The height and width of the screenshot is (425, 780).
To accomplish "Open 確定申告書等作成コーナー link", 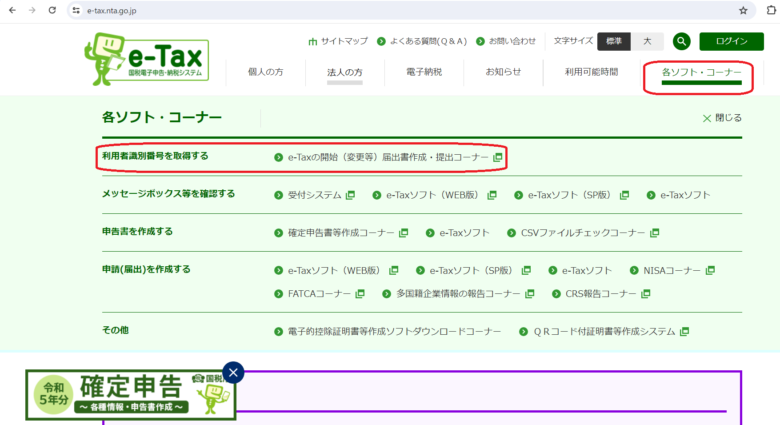I will point(341,233).
